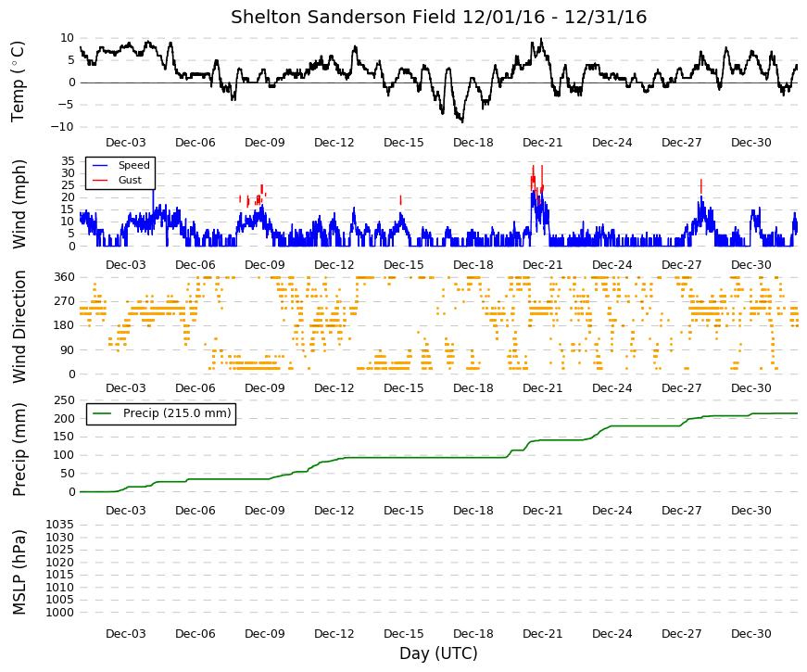This screenshot has width=807, height=672.
Task: Click the chart title Shelton Sanderson Field
Action: [x=344, y=17]
